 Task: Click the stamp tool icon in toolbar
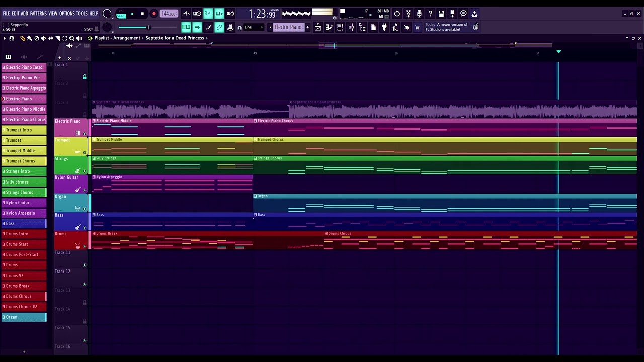230,27
